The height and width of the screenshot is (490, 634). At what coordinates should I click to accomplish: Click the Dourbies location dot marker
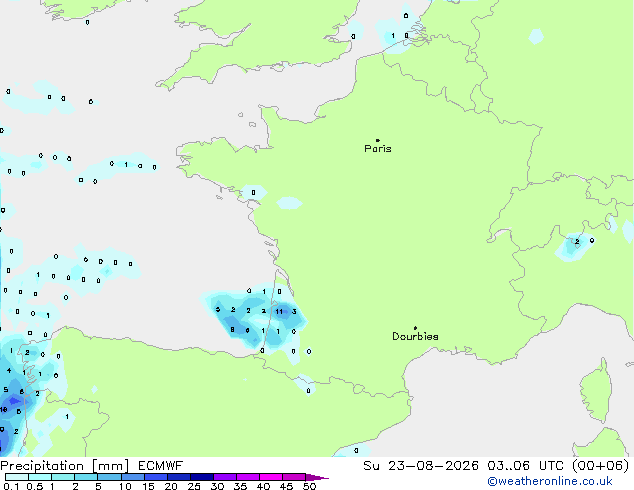[x=415, y=328]
